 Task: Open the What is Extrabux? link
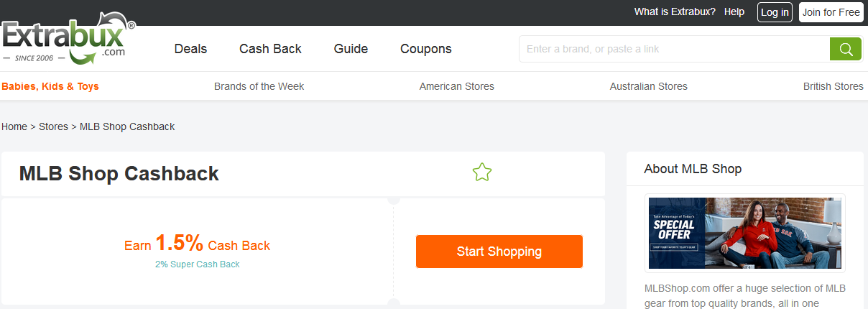[675, 12]
